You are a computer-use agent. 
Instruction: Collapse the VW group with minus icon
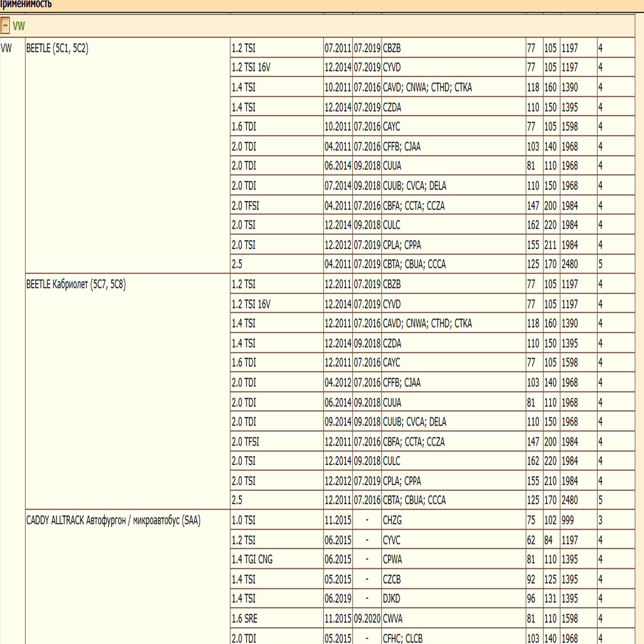point(5,26)
